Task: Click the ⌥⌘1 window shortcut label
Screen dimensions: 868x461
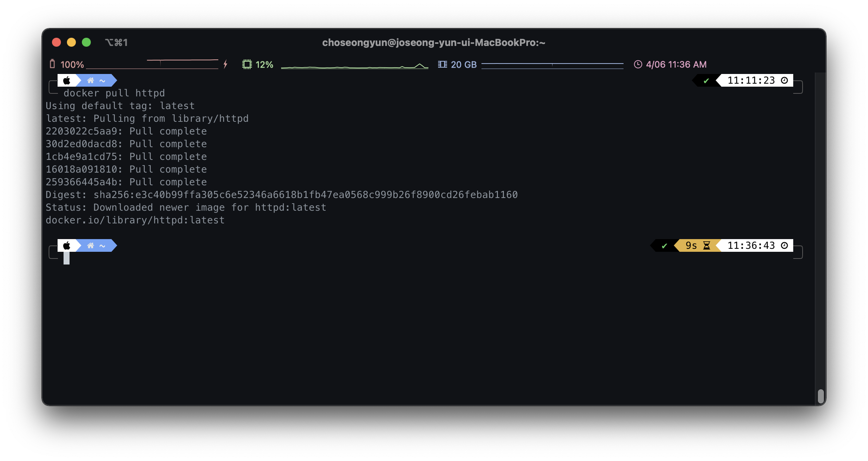Action: (x=116, y=43)
